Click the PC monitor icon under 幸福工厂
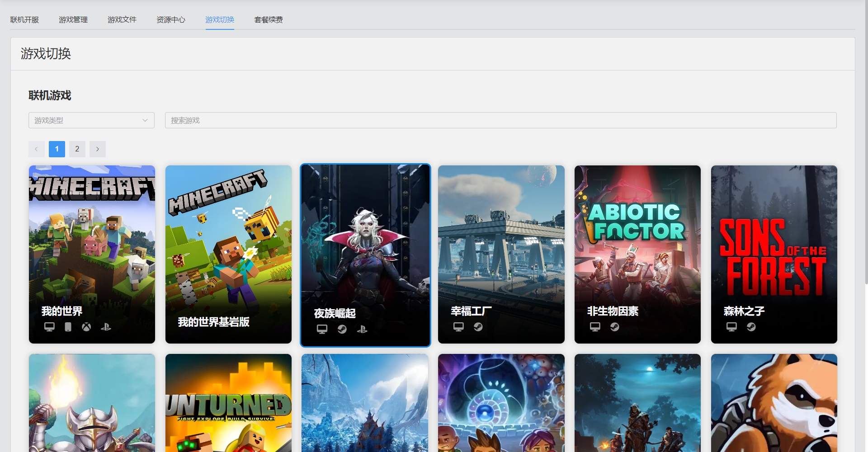Screen dimensions: 868x452 point(458,327)
